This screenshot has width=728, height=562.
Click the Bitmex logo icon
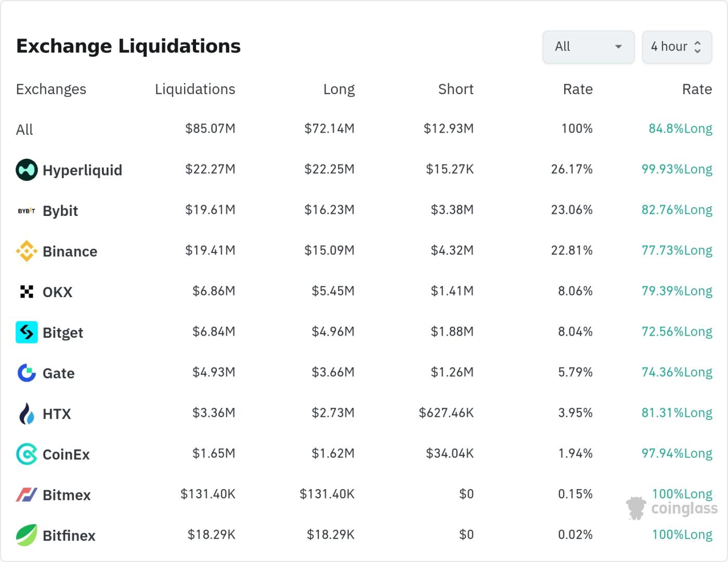(26, 494)
